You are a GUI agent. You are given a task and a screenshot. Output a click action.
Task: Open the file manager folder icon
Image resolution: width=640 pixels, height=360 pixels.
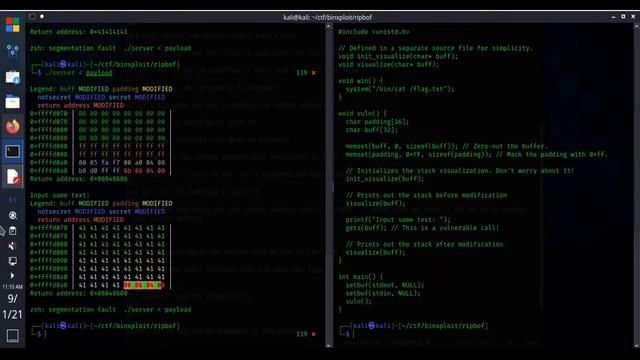tap(12, 102)
